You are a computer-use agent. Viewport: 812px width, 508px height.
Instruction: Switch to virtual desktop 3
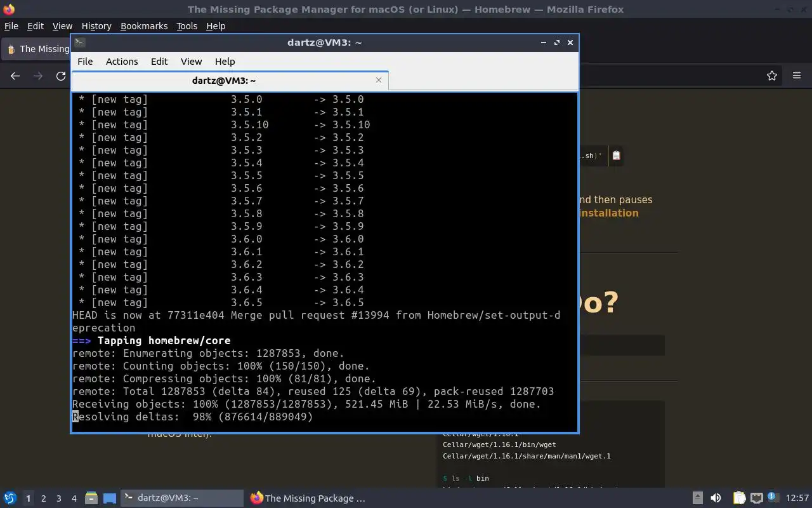point(58,498)
